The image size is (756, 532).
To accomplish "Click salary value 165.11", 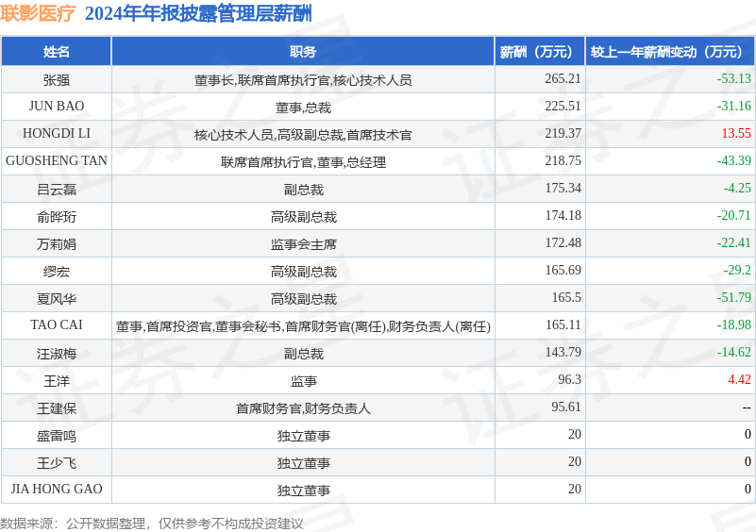I will coord(563,325).
